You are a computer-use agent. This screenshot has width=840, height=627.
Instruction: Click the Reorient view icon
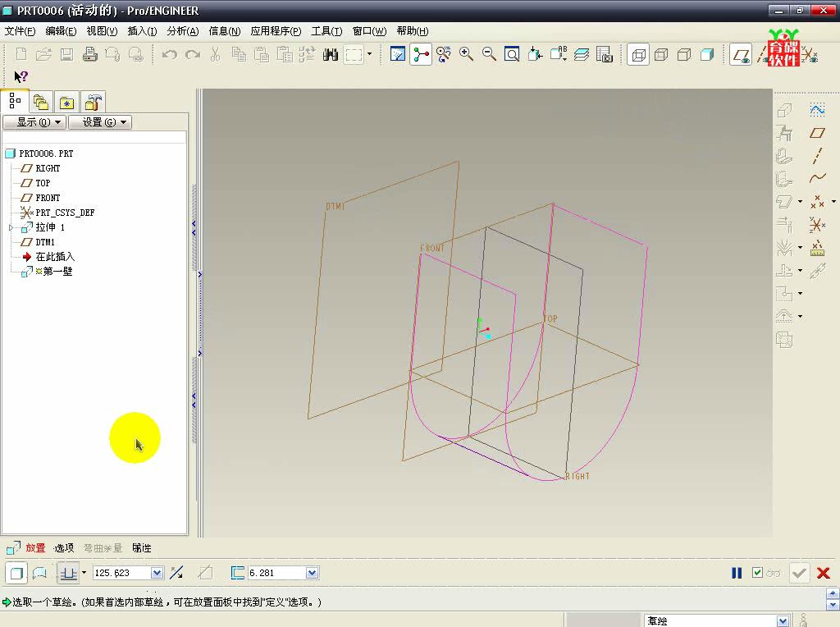(444, 54)
